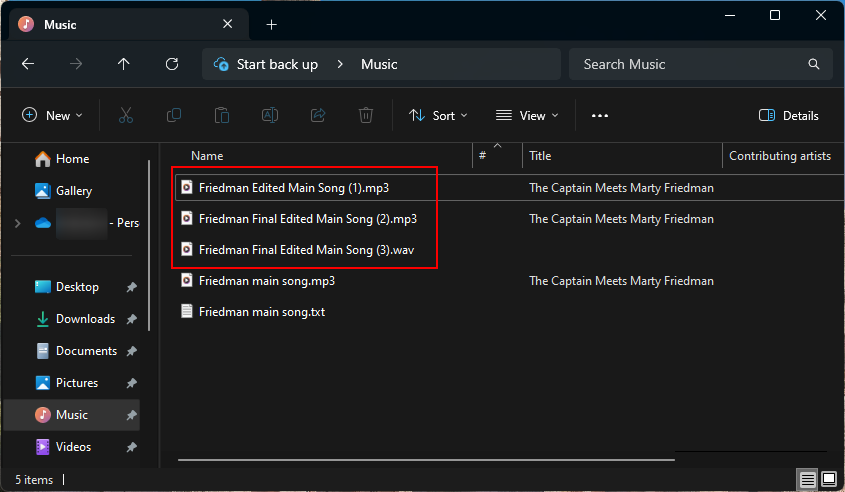Click the Search Music input field
Screen dimensions: 845x492
click(690, 64)
